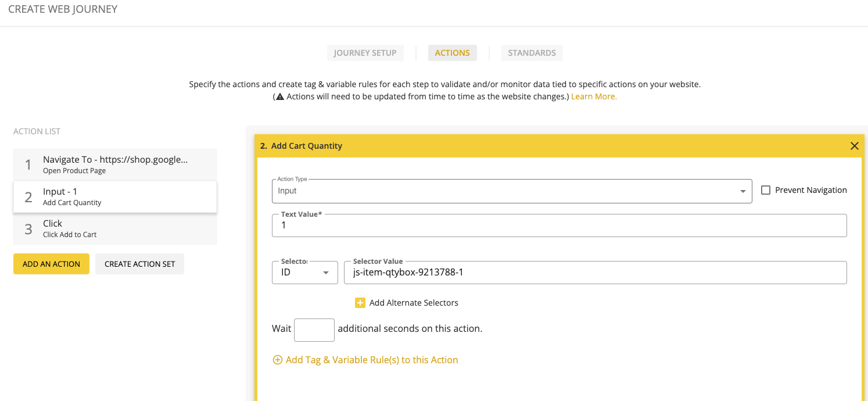Select action 3 Click Add to Cart

[115, 228]
